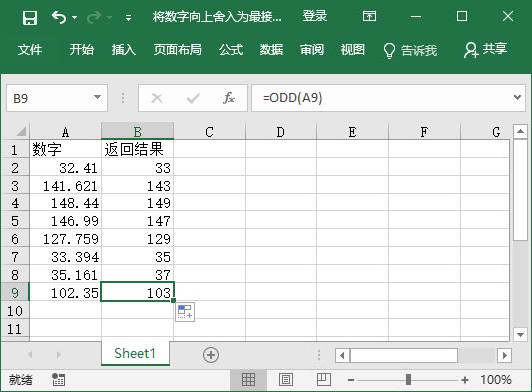Click cell containing 返回结果
Viewport: 532px width, 392px height.
137,149
